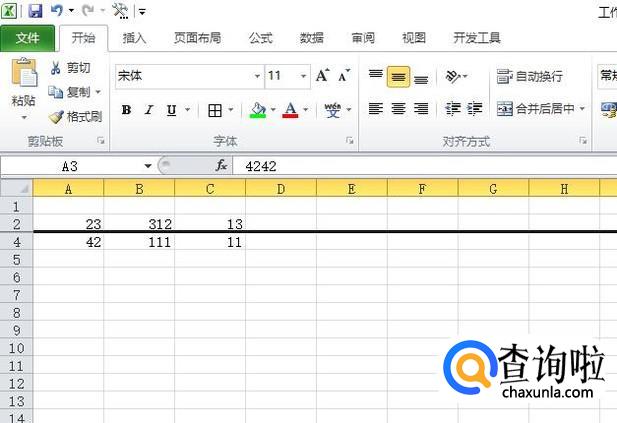Expand font color dropdown arrow

305,110
